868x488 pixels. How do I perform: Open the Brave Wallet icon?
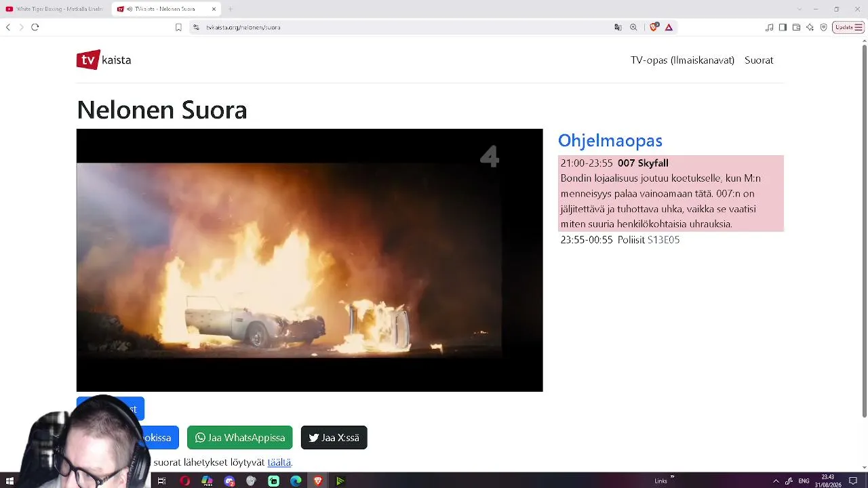tap(796, 27)
